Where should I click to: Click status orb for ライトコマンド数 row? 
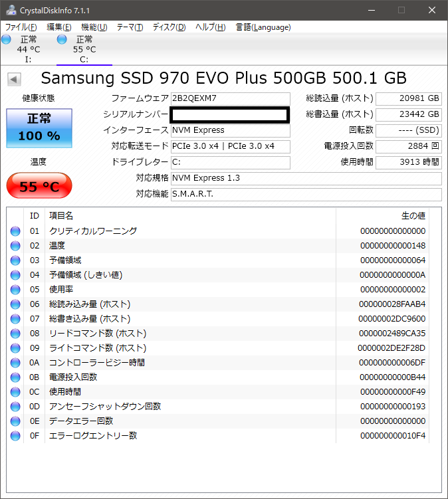[x=15, y=348]
